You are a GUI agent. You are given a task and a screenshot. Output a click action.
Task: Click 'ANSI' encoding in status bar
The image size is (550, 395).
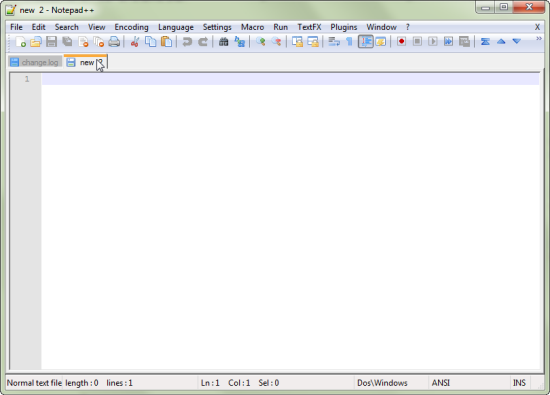pyautogui.click(x=441, y=383)
